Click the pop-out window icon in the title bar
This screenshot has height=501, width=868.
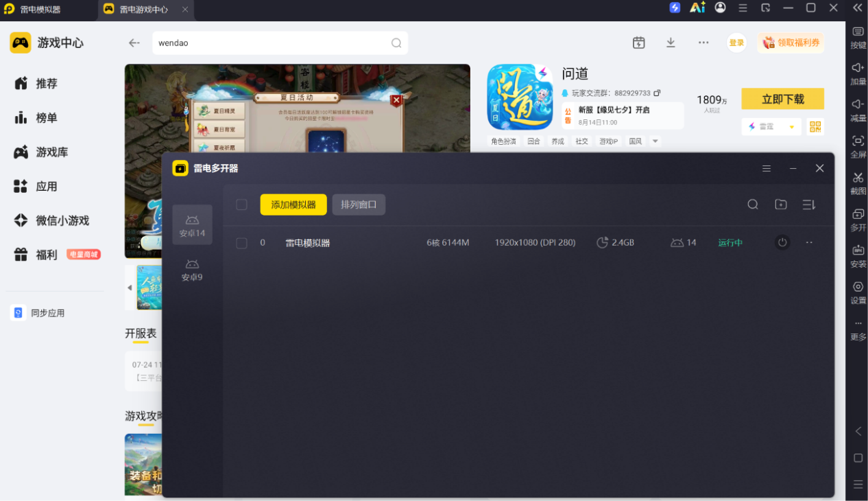766,8
